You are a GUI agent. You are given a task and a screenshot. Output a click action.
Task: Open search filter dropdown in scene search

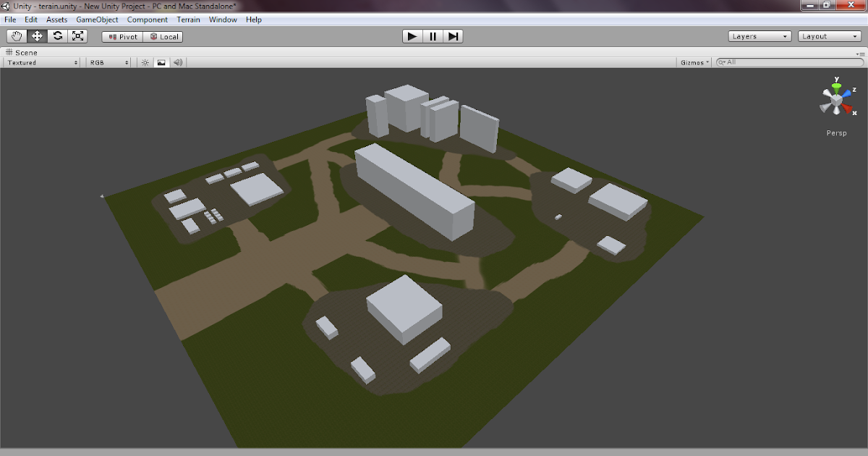coord(722,62)
